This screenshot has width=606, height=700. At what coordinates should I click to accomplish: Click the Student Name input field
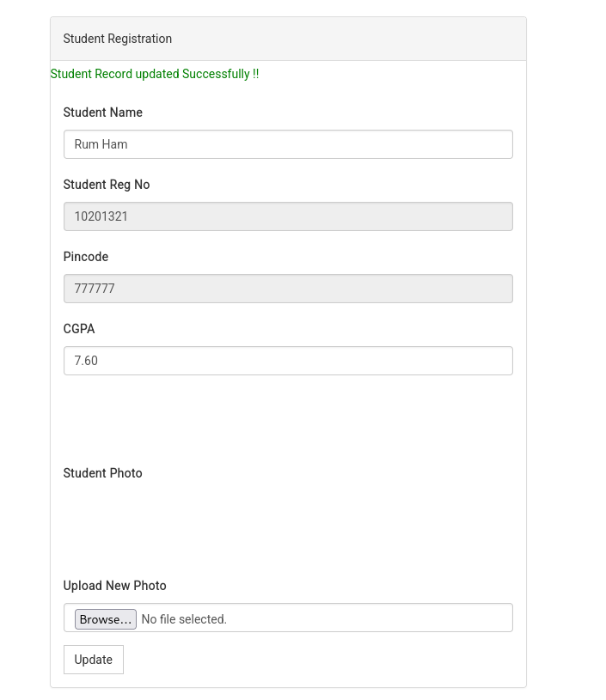coord(288,144)
